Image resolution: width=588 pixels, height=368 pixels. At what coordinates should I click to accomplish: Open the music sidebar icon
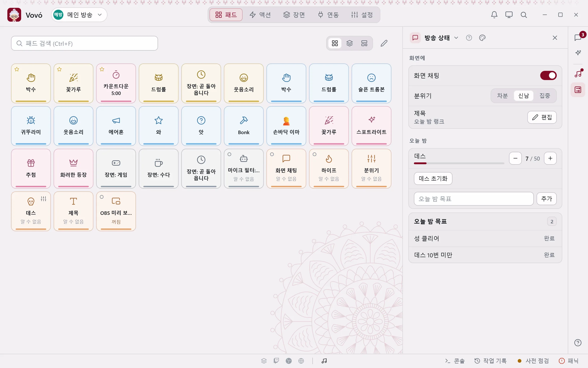(578, 73)
